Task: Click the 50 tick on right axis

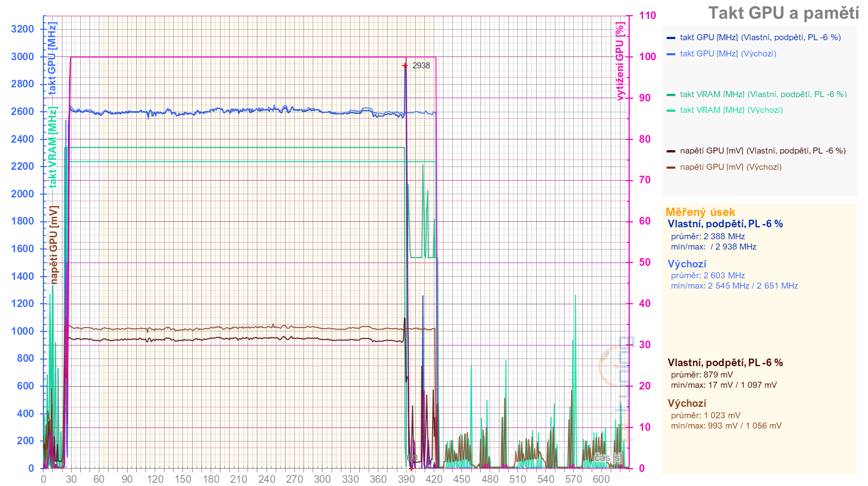Action: point(644,262)
